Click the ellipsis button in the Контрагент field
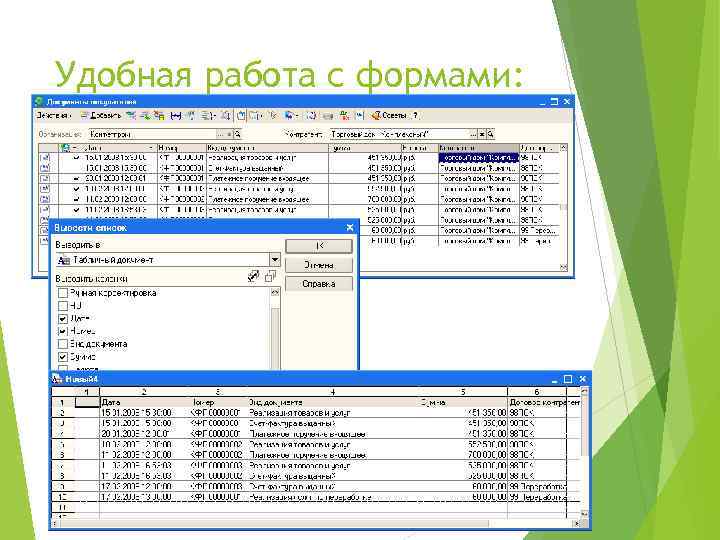 pyautogui.click(x=473, y=134)
